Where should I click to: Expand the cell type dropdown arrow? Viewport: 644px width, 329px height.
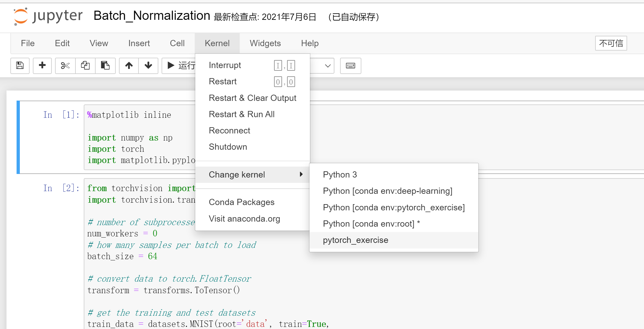coord(327,66)
